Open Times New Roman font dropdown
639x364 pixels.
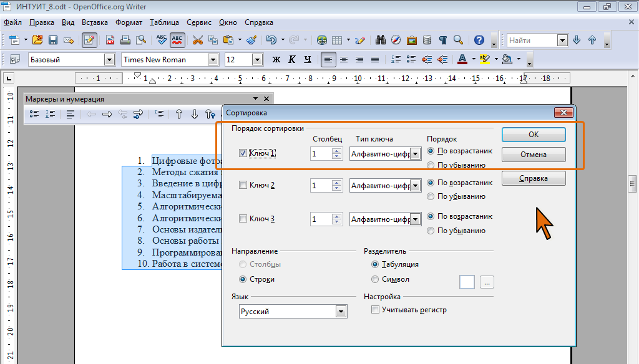coord(213,60)
